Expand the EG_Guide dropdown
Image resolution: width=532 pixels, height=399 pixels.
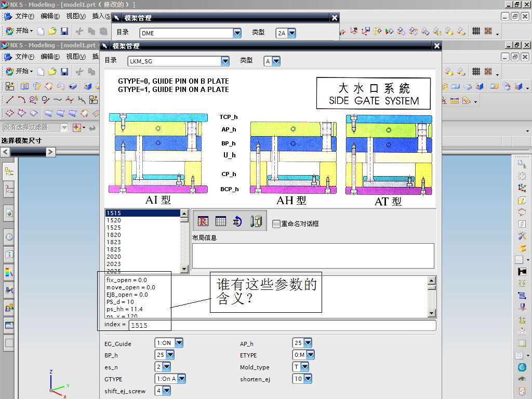click(179, 343)
